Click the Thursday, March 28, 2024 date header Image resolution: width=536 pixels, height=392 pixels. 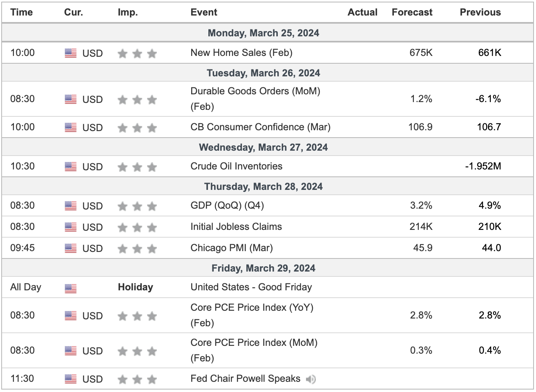pos(264,187)
